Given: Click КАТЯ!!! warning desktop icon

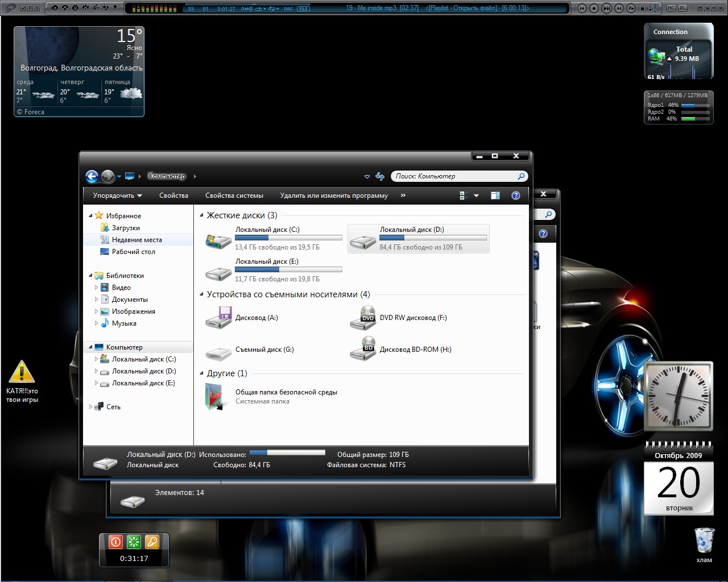Looking at the screenshot, I should (x=22, y=373).
